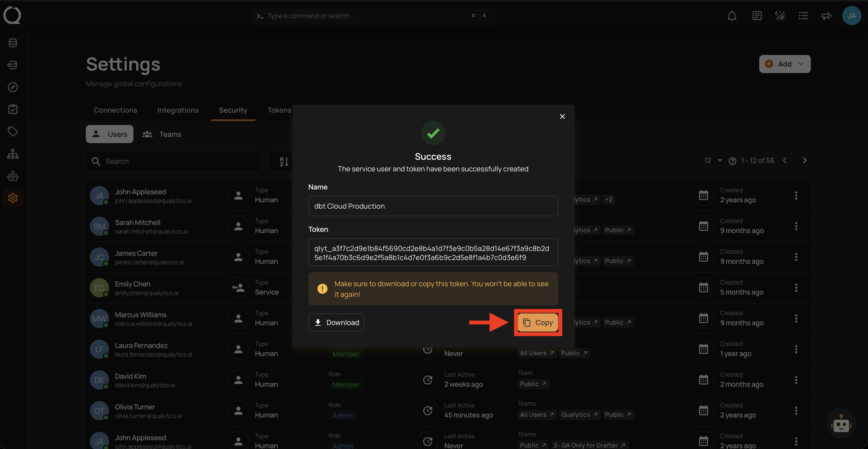Open the hierarchy tree icon in sidebar
The height and width of the screenshot is (449, 868).
(x=13, y=154)
